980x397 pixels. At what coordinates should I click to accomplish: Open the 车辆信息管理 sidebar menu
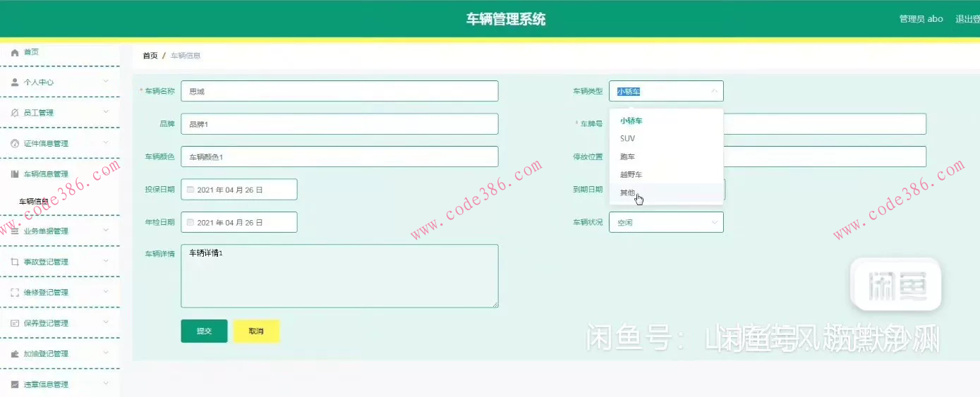tap(59, 173)
